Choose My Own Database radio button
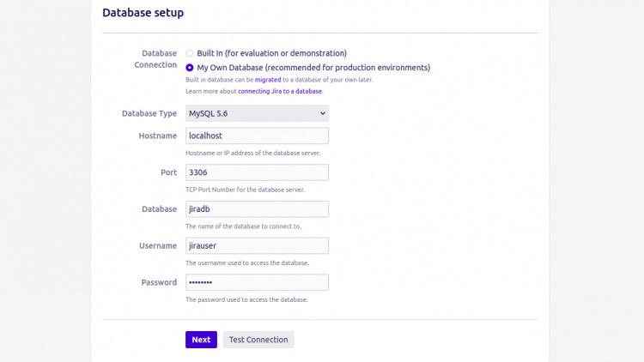Viewport: 644px width, 362px height. [190, 67]
